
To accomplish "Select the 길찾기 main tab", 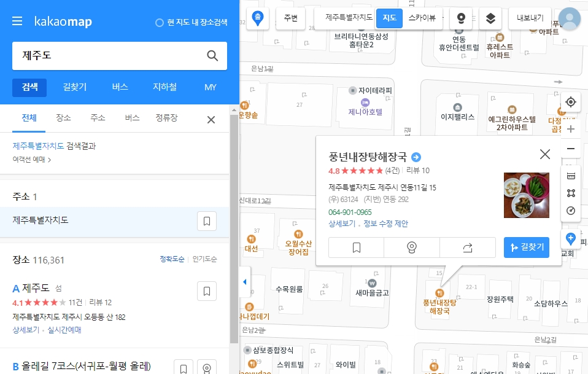I will tap(75, 87).
